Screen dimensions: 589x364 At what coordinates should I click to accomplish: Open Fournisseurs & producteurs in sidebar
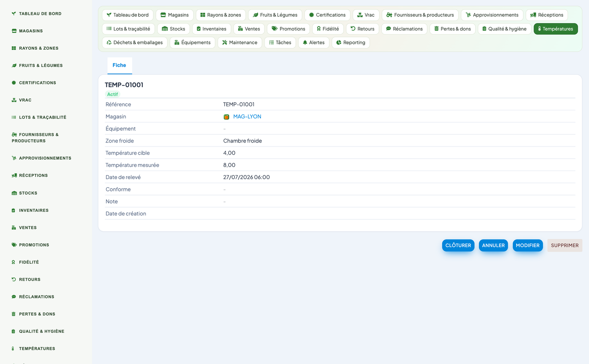[x=35, y=138]
